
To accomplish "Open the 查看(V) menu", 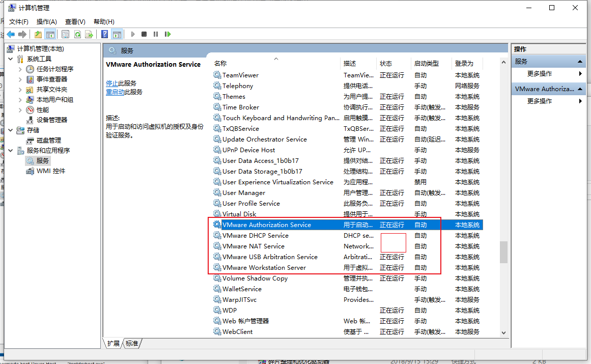I will point(75,22).
